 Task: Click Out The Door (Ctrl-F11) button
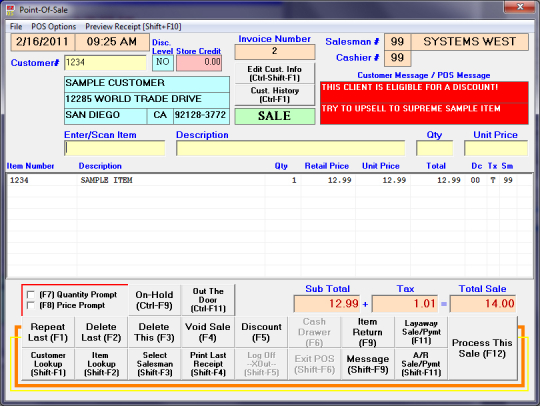[208, 300]
